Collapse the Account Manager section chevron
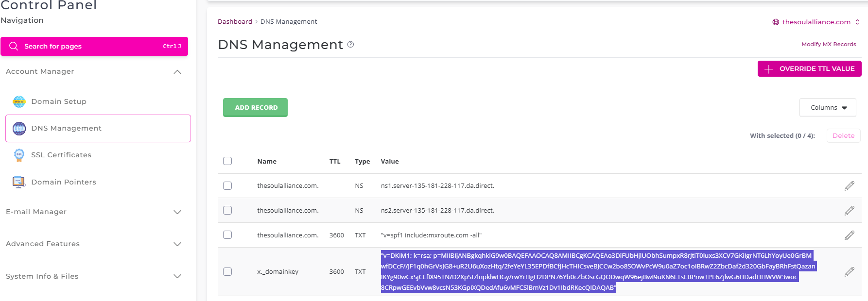This screenshot has height=301, width=868. pyautogui.click(x=177, y=72)
